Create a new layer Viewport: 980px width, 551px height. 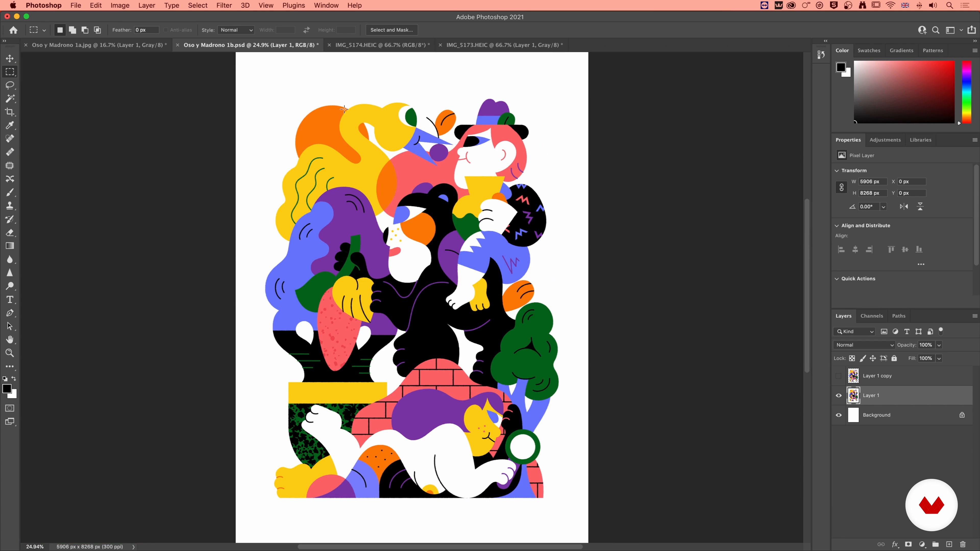[949, 544]
